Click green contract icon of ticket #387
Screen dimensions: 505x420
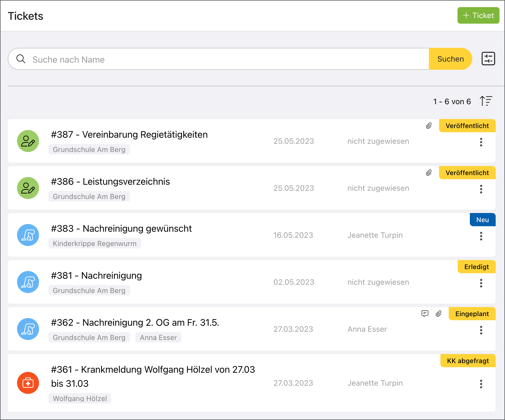[28, 141]
